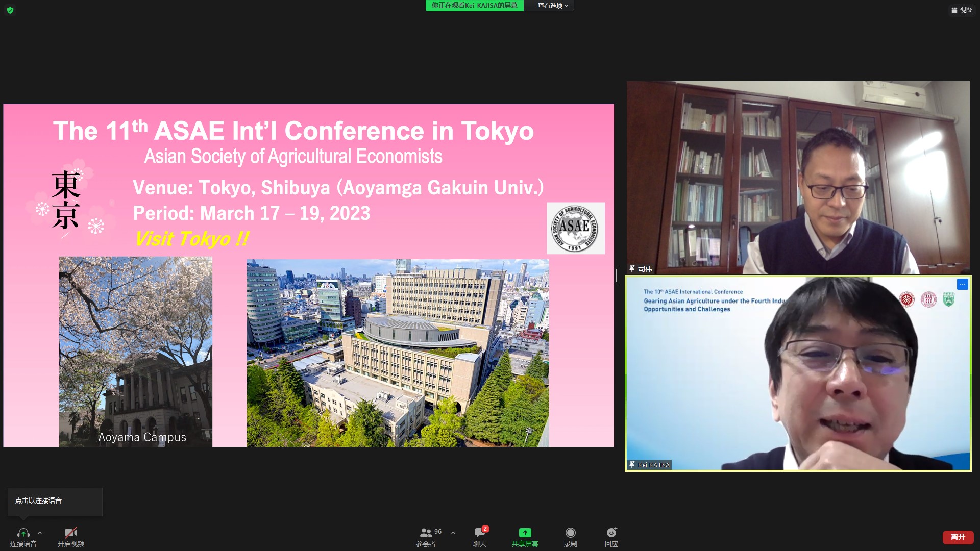Open the 聊天 chat panel
Viewport: 980px width, 551px height.
(x=480, y=537)
